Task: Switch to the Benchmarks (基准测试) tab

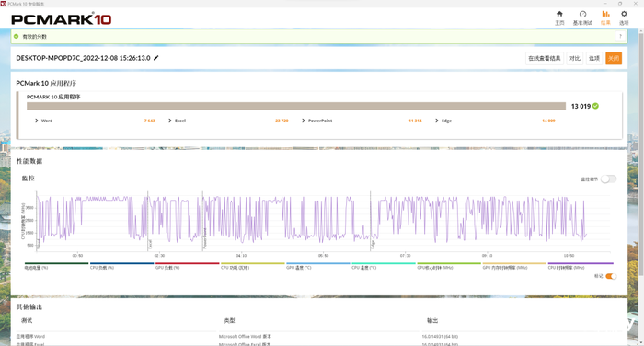Action: coord(582,18)
